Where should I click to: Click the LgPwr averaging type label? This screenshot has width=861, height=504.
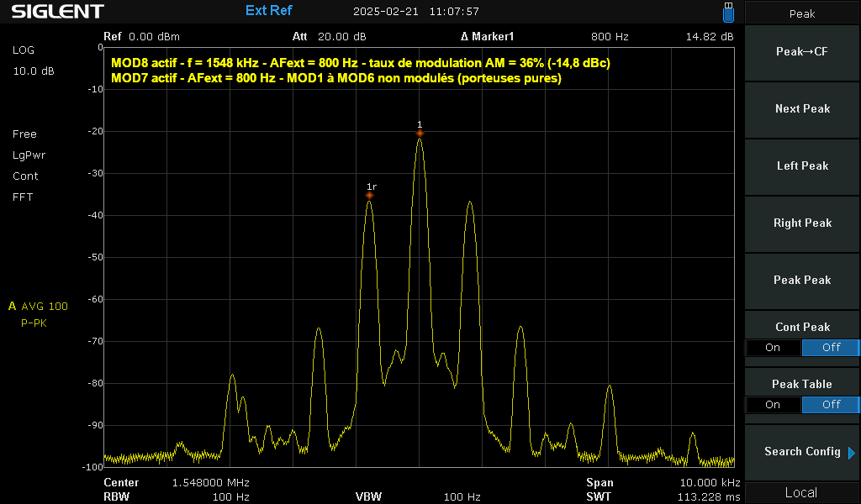tap(29, 155)
